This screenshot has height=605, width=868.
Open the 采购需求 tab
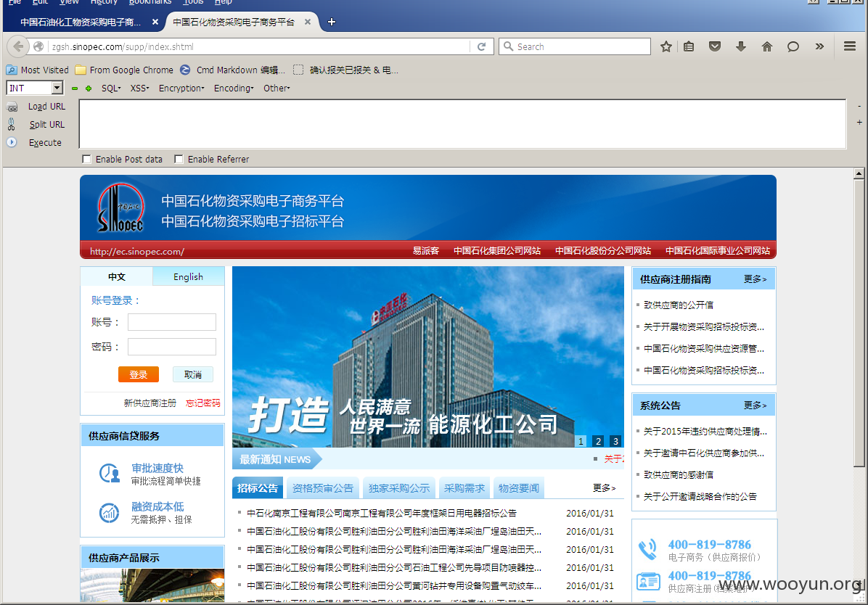tap(464, 488)
